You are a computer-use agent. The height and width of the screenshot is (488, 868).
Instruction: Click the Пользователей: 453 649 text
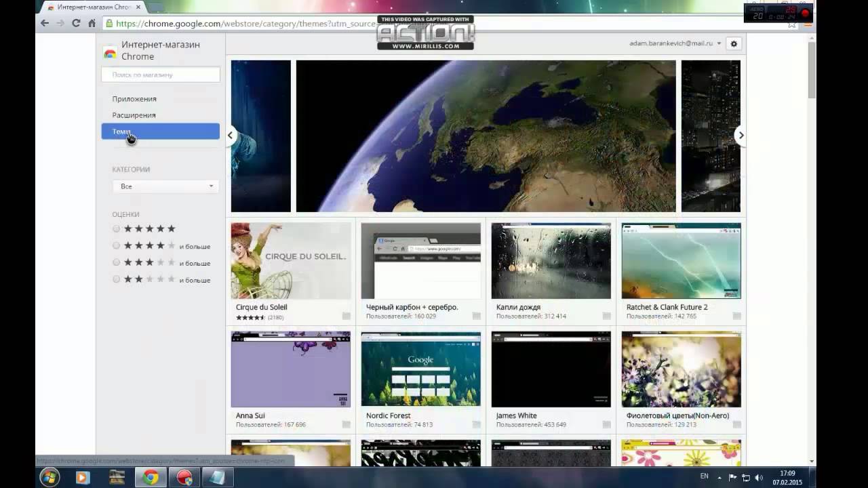(x=531, y=425)
